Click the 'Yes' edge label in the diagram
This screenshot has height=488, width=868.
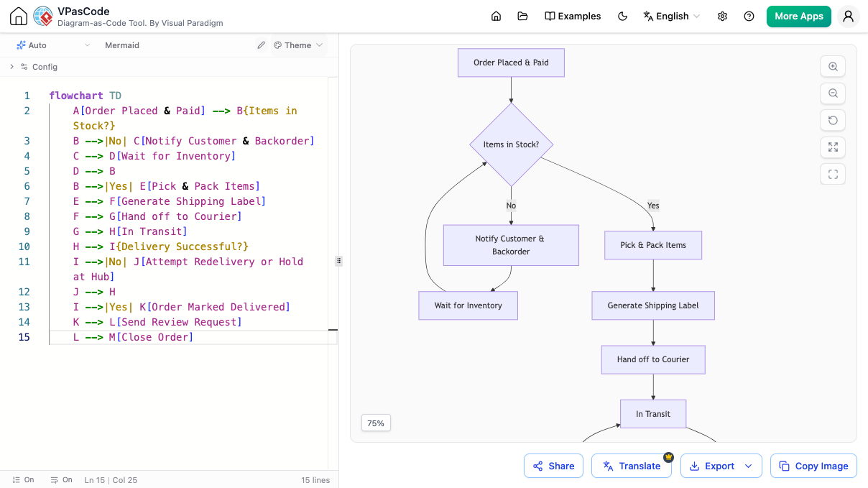pyautogui.click(x=653, y=206)
